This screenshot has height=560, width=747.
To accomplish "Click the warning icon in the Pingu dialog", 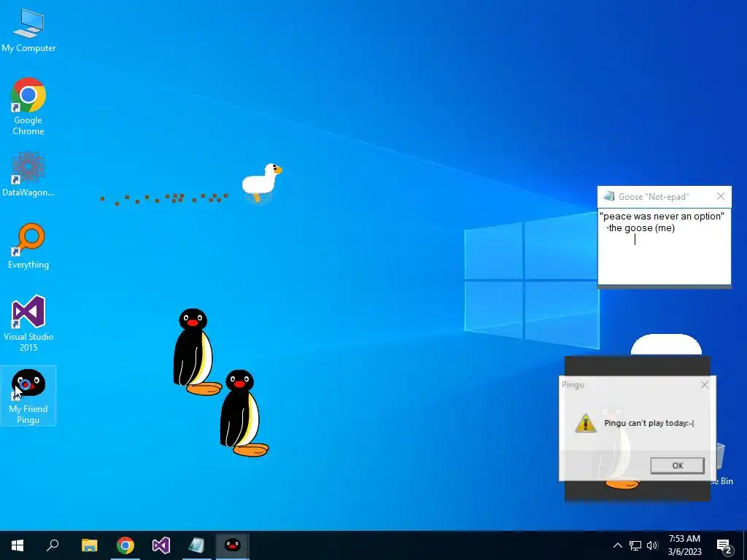I will (586, 422).
